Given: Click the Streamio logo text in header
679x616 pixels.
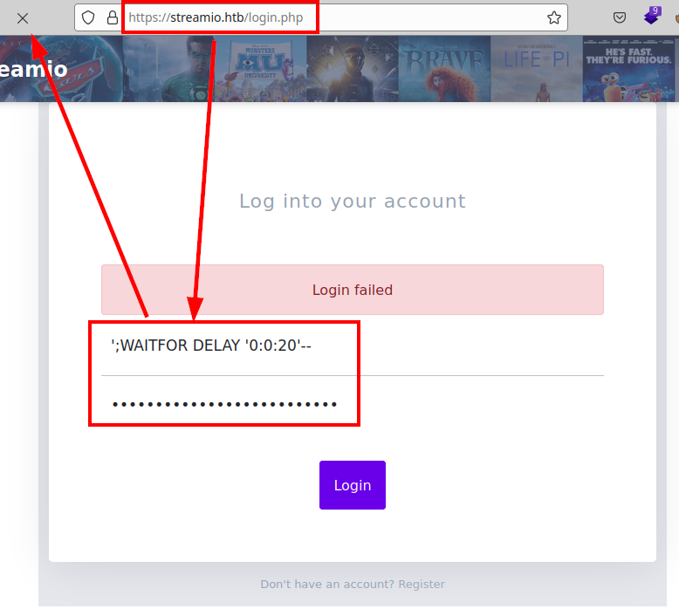Looking at the screenshot, I should tap(34, 69).
